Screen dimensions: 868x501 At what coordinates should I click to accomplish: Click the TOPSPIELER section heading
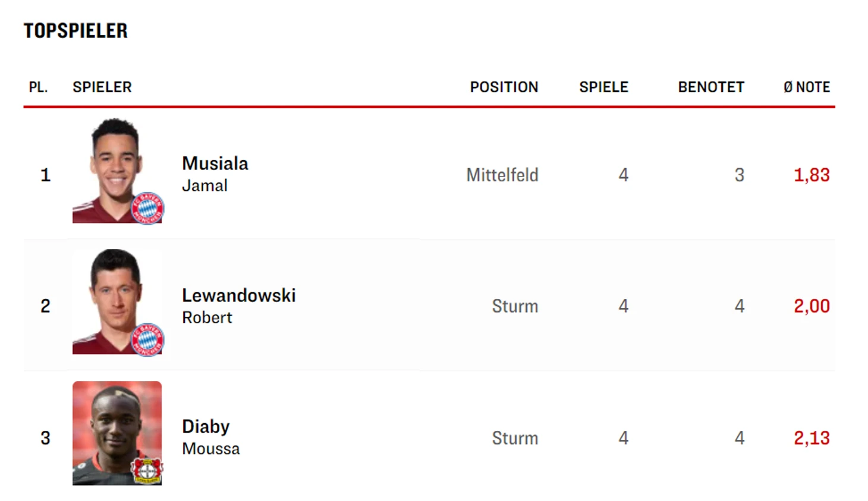coord(76,31)
